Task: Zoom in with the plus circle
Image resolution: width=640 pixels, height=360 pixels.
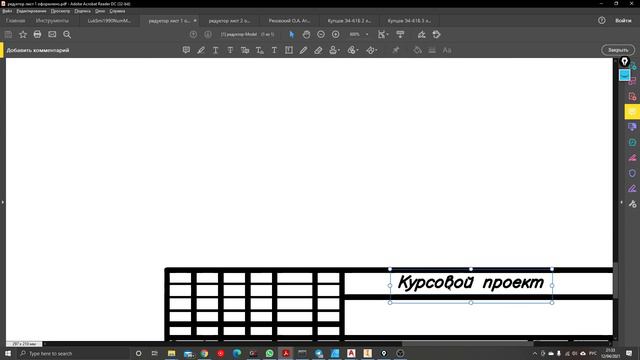Action: tap(336, 35)
